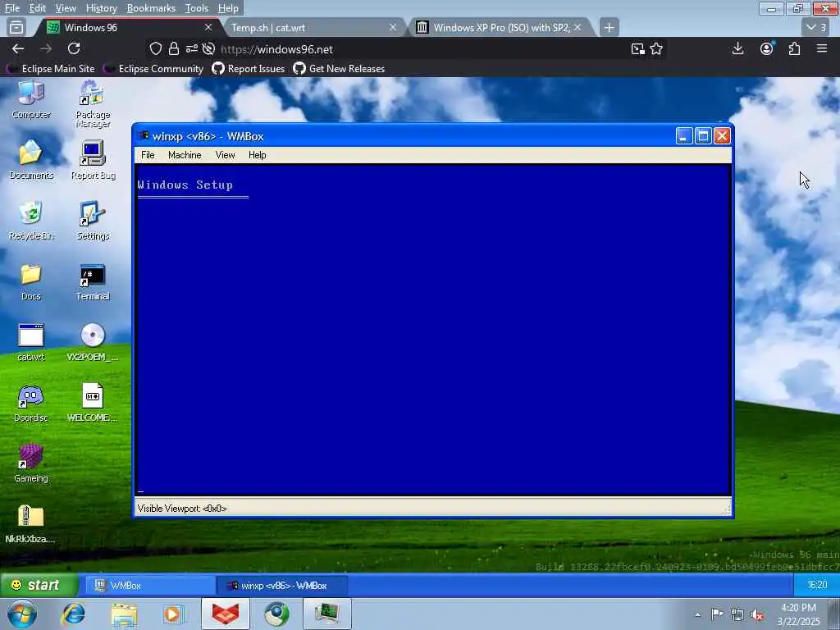
Task: Open the browser hamburger application menu
Action: click(822, 48)
